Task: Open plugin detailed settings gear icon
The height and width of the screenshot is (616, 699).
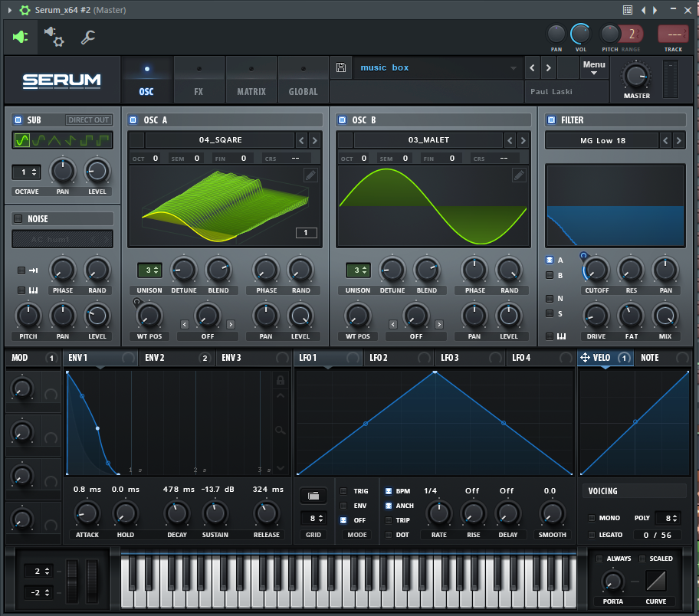Action: click(x=54, y=37)
